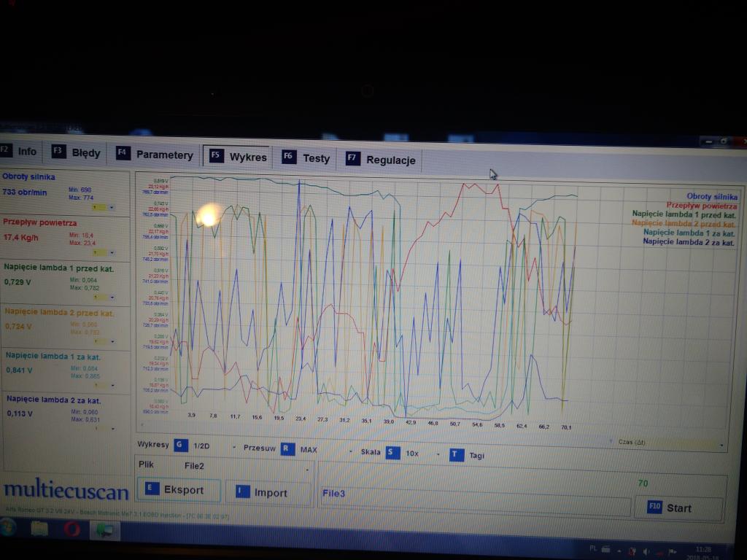Image resolution: width=747 pixels, height=560 pixels.
Task: Select the Przepływ powietrza parameter title
Action: point(40,222)
